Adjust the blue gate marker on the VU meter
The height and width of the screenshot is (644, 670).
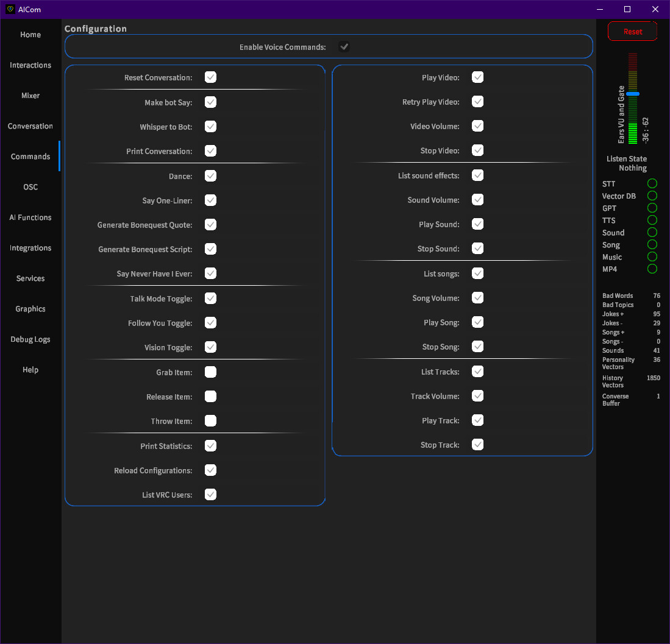[x=633, y=94]
